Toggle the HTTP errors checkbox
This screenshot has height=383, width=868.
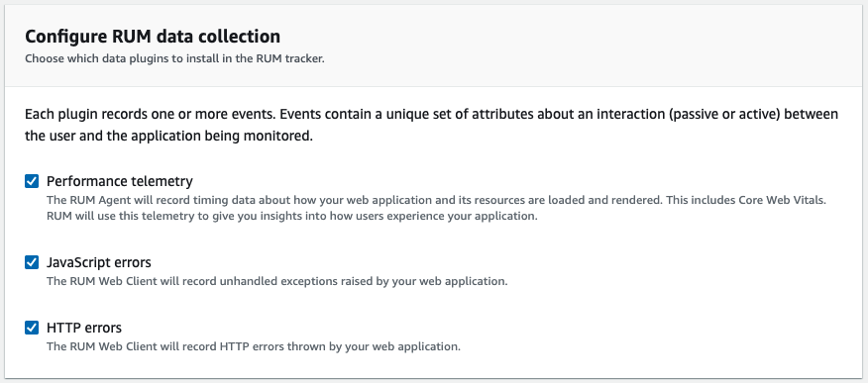pyautogui.click(x=32, y=328)
